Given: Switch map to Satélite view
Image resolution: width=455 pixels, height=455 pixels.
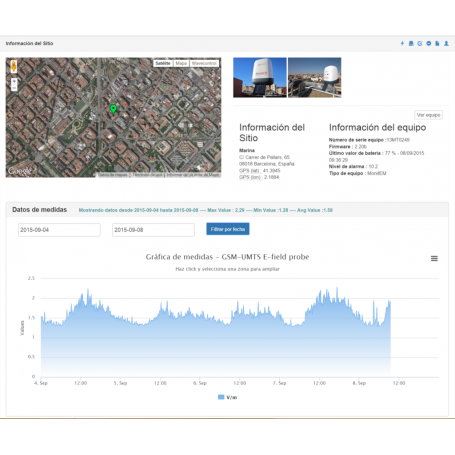Looking at the screenshot, I should pos(163,63).
